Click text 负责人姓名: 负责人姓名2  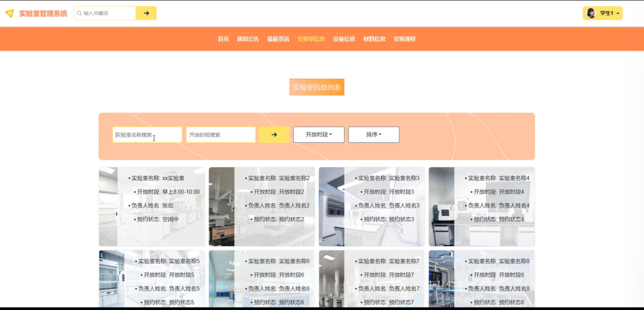279,205
